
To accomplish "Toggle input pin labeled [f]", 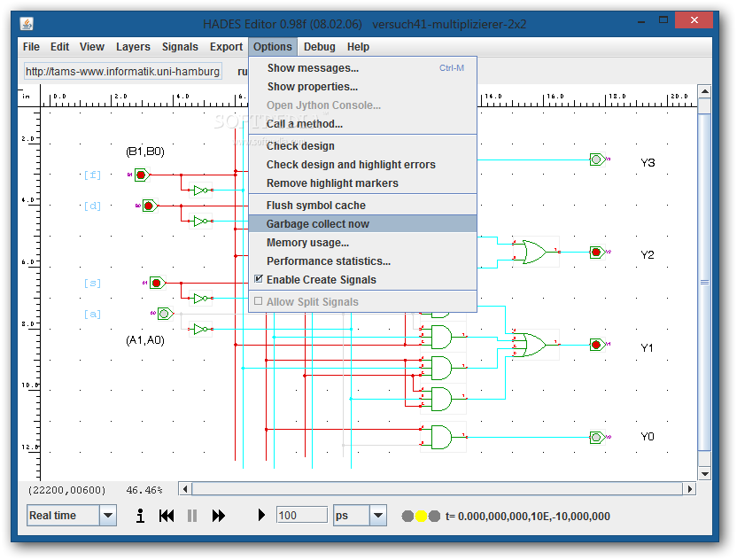I will point(142,175).
